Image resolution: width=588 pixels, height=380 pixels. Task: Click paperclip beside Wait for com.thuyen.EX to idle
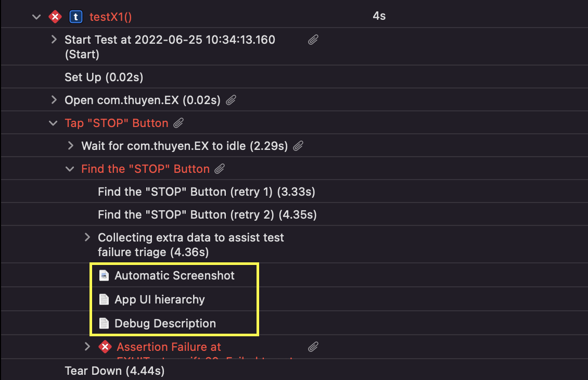(x=298, y=146)
